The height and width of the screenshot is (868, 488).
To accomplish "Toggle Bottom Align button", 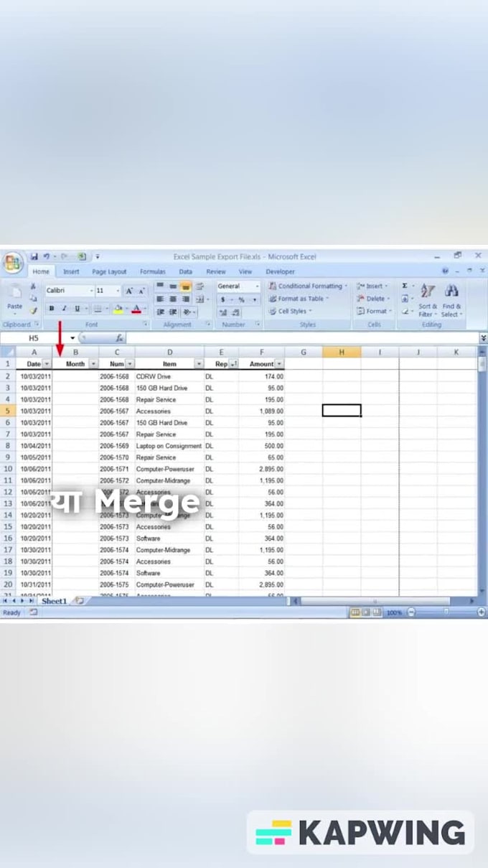I will [186, 286].
